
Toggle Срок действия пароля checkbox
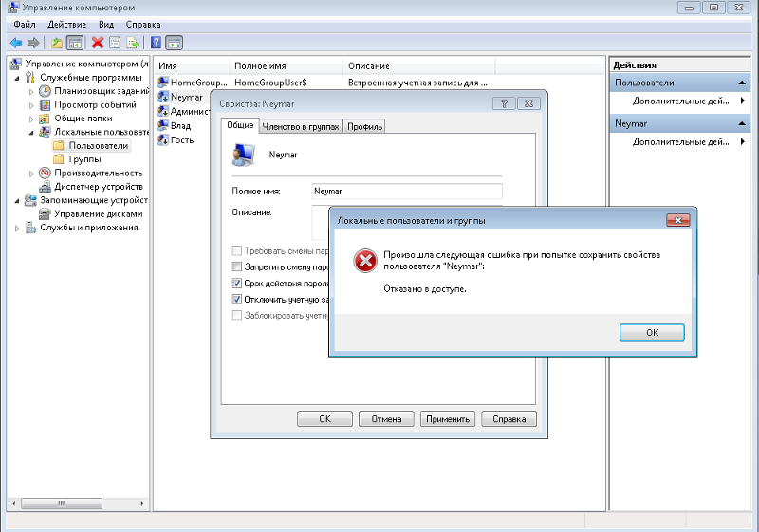click(x=236, y=283)
